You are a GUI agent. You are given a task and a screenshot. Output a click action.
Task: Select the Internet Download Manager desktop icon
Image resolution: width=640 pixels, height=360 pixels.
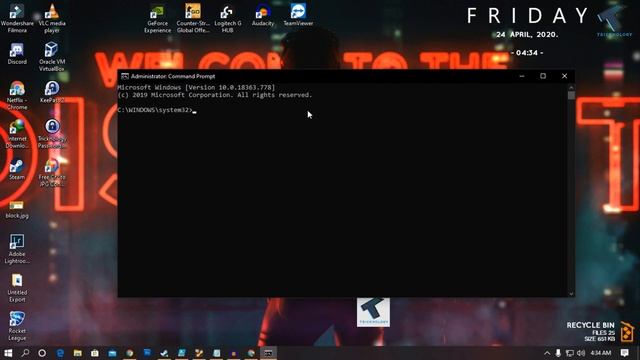pos(17,133)
